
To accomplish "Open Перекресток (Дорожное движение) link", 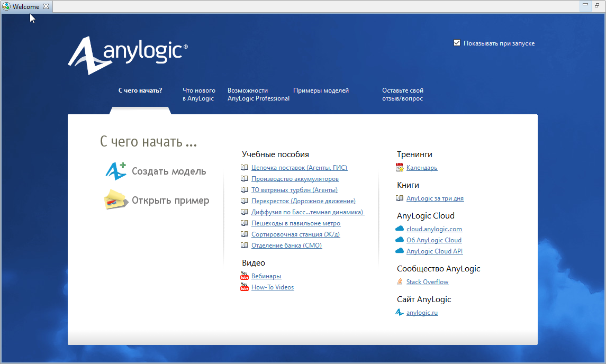I will 303,201.
